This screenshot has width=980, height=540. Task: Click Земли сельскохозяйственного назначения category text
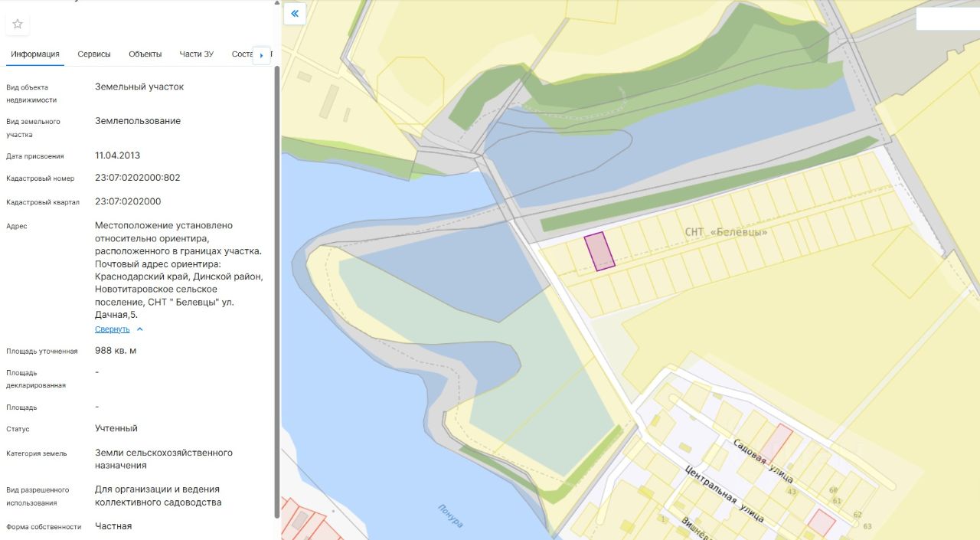(164, 459)
